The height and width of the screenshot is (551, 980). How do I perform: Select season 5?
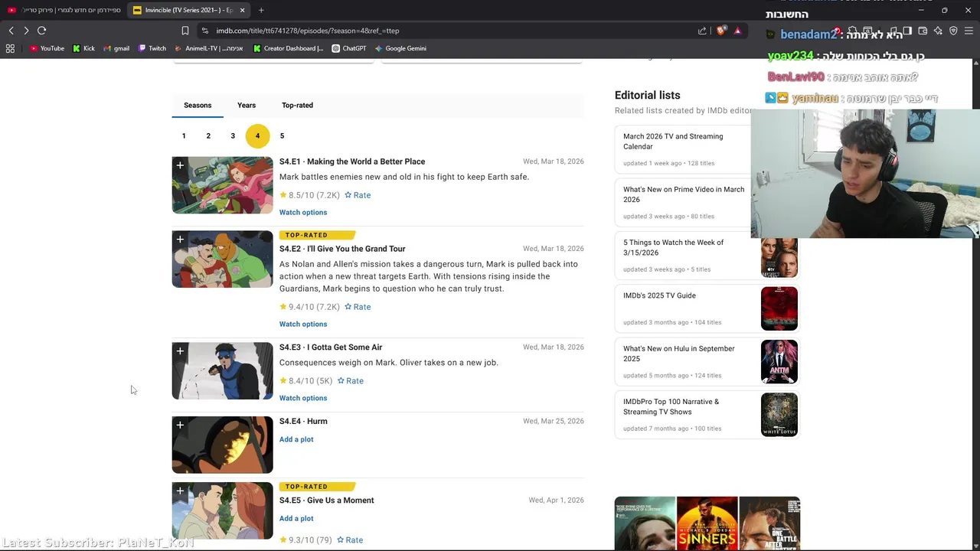[x=282, y=136]
